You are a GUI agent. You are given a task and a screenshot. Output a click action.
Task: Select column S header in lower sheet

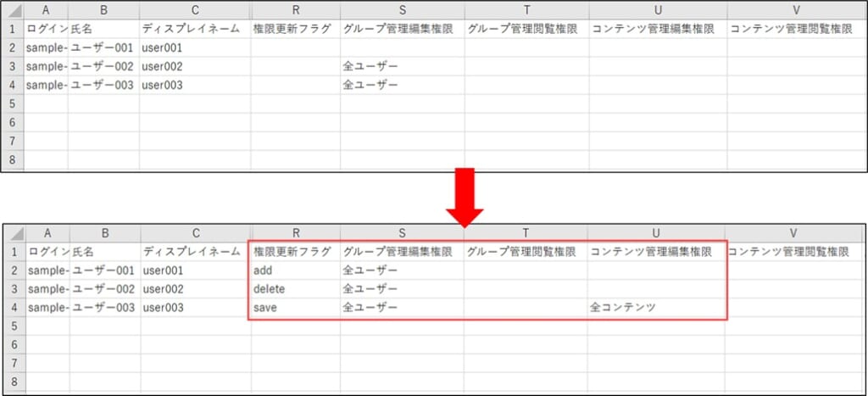[402, 233]
